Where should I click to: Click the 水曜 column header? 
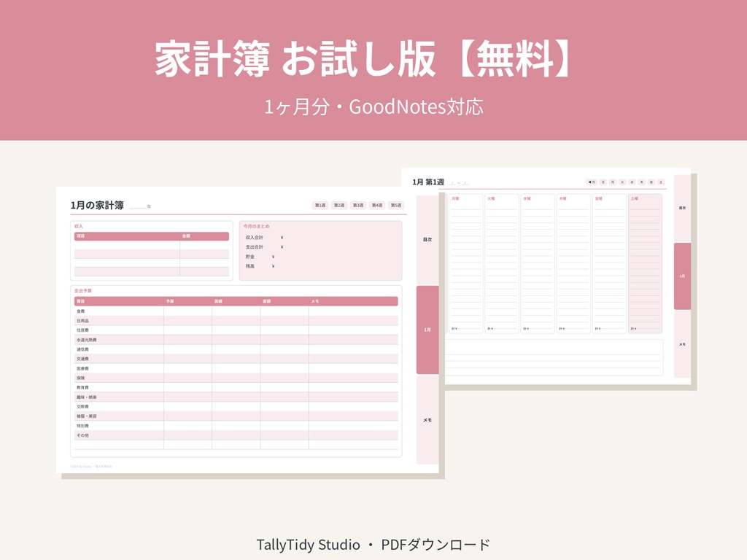[x=527, y=198]
